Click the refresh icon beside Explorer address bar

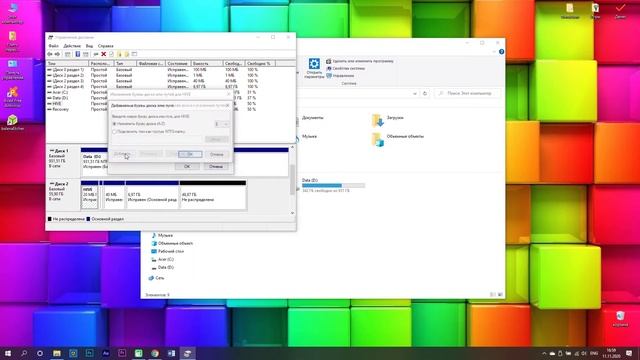pyautogui.click(x=425, y=93)
